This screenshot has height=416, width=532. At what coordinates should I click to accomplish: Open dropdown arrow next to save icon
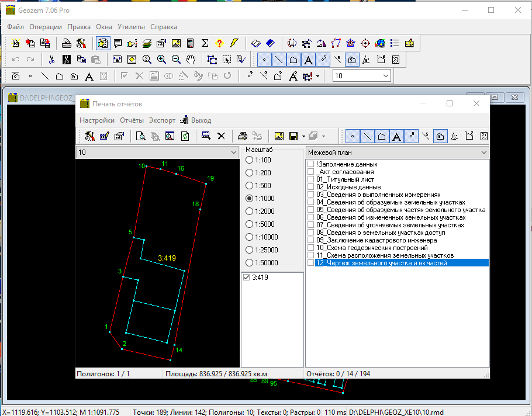pos(304,136)
